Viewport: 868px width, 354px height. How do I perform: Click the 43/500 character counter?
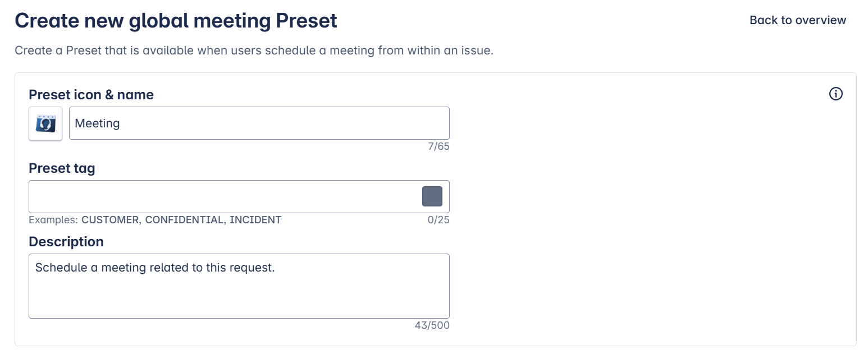(432, 325)
